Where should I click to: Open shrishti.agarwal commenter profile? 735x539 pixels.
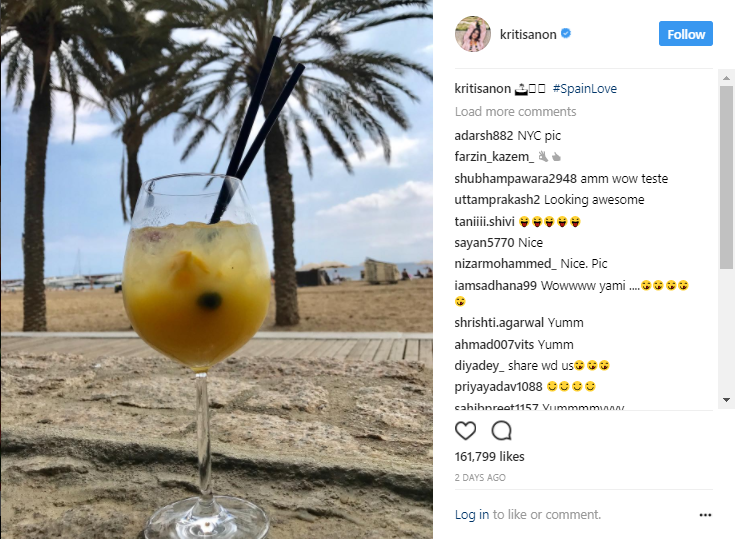pos(499,322)
